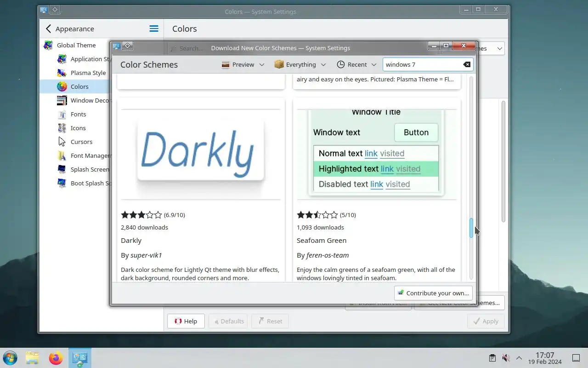Screen dimensions: 588x368
Task: Open Cursors settings icon
Action: coord(62,142)
